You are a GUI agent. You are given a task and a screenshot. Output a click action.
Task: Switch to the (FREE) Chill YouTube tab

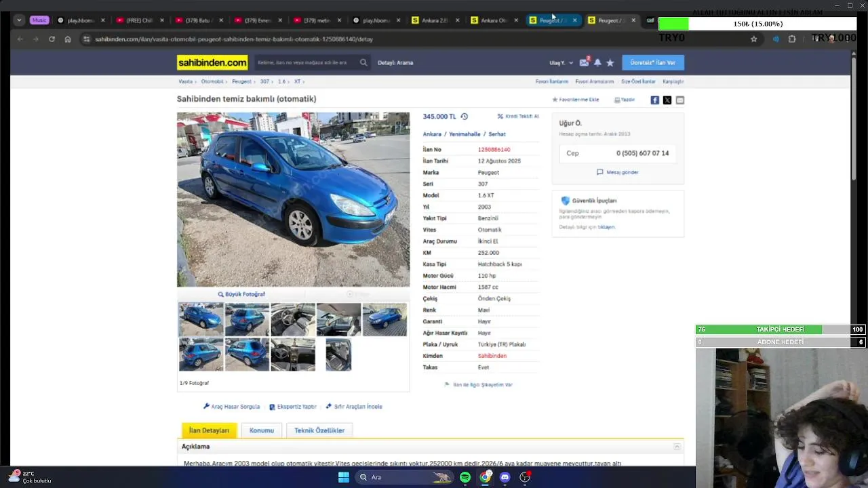[140, 20]
